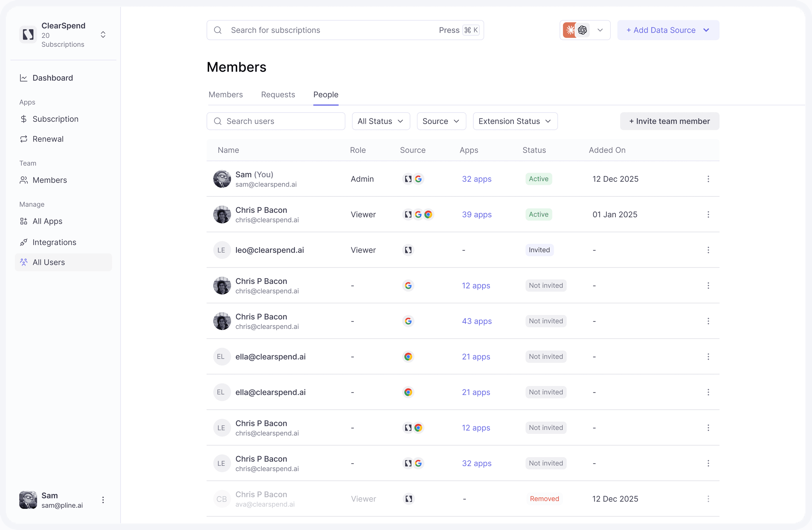The image size is (812, 530).
Task: Click the dollar sign Subscription icon
Action: (24, 119)
